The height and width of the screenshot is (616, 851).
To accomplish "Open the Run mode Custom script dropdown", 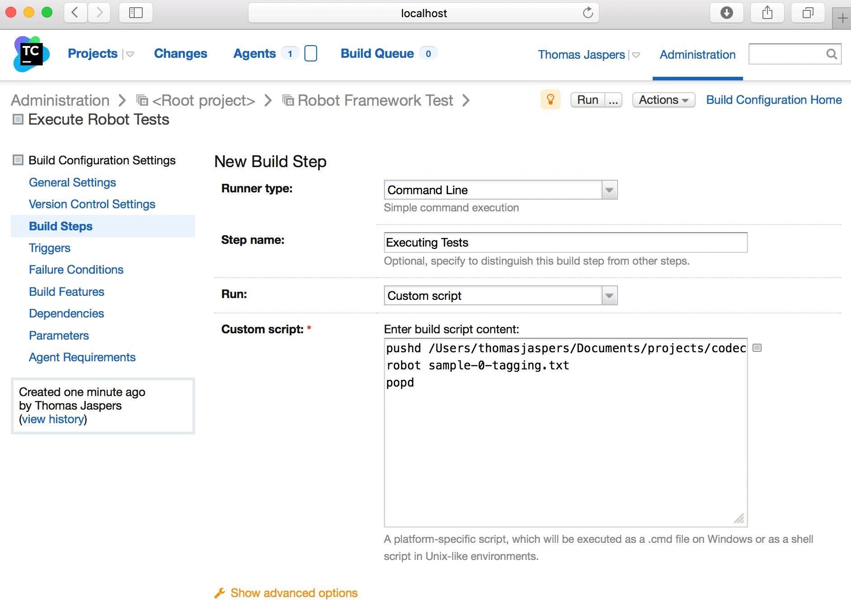I will tap(500, 295).
